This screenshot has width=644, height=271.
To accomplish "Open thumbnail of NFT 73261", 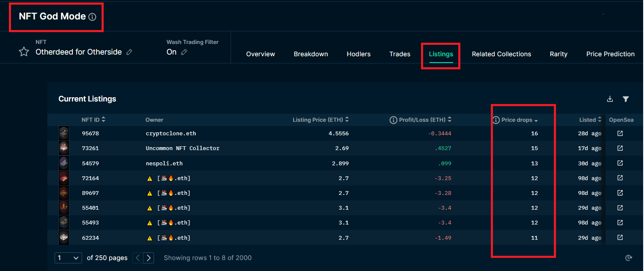I will 64,148.
